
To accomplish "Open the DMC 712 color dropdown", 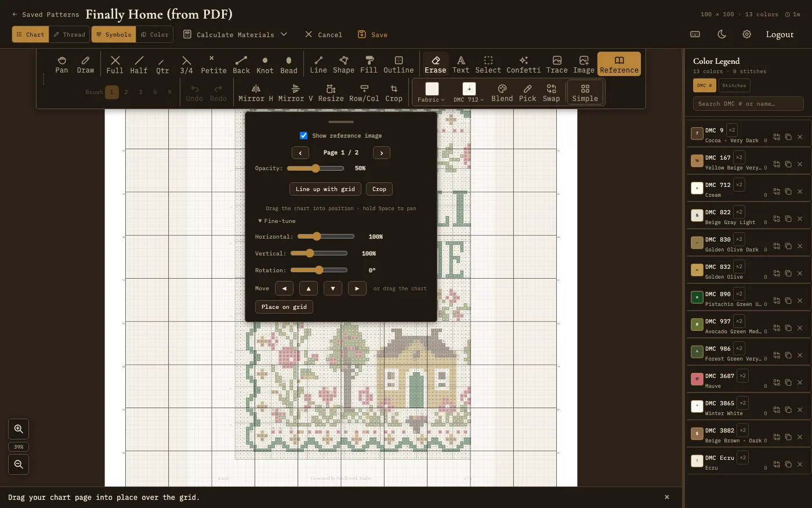I will click(469, 93).
